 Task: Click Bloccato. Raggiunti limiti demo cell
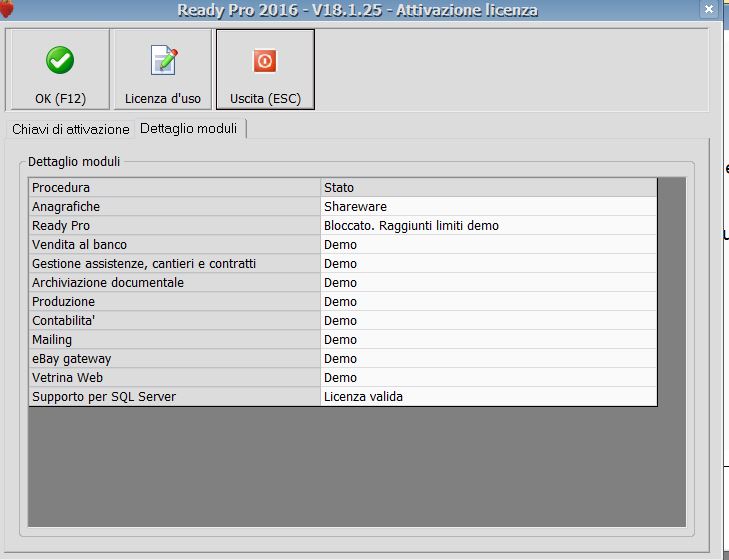tap(489, 226)
